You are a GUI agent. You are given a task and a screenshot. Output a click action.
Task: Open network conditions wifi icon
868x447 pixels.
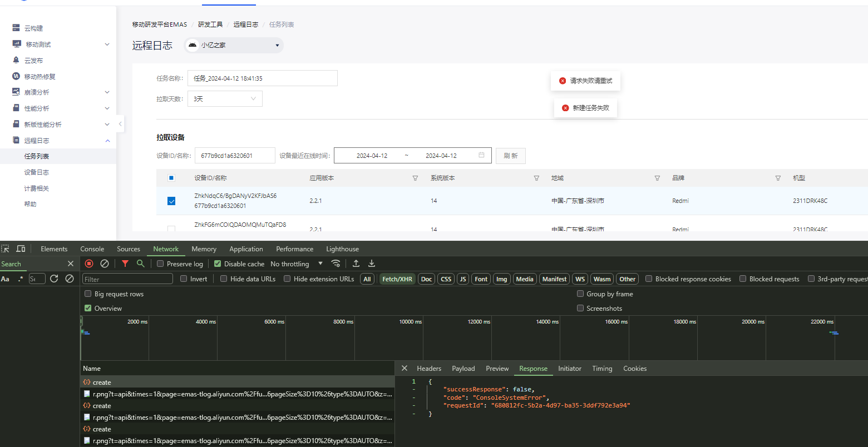pyautogui.click(x=336, y=264)
